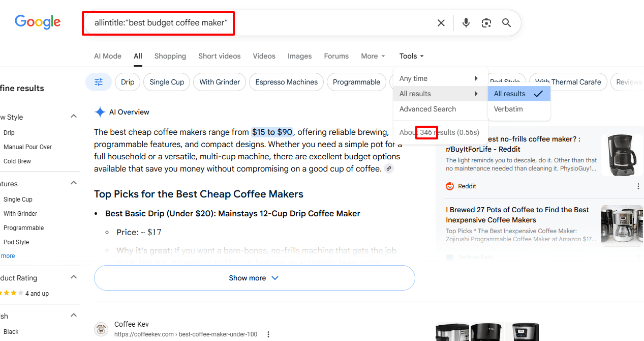Select the All results tab
Viewport: 644px width, 341px height.
138,56
